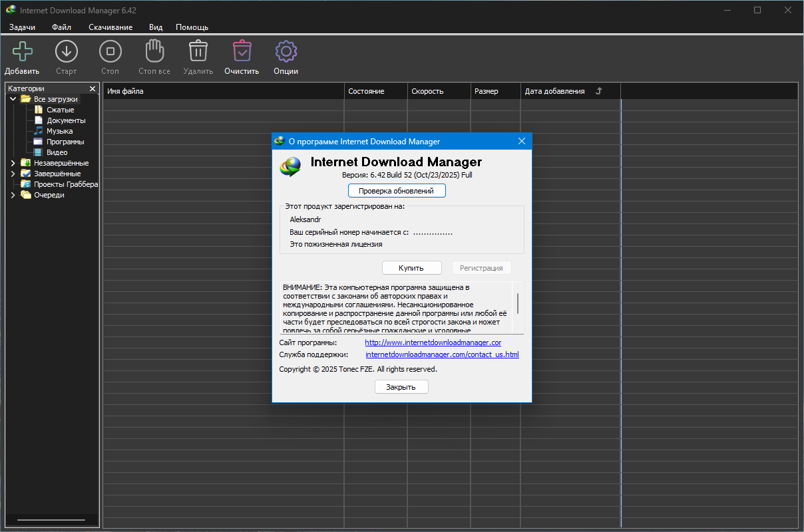Sort by Дата добавления column header

tap(554, 91)
